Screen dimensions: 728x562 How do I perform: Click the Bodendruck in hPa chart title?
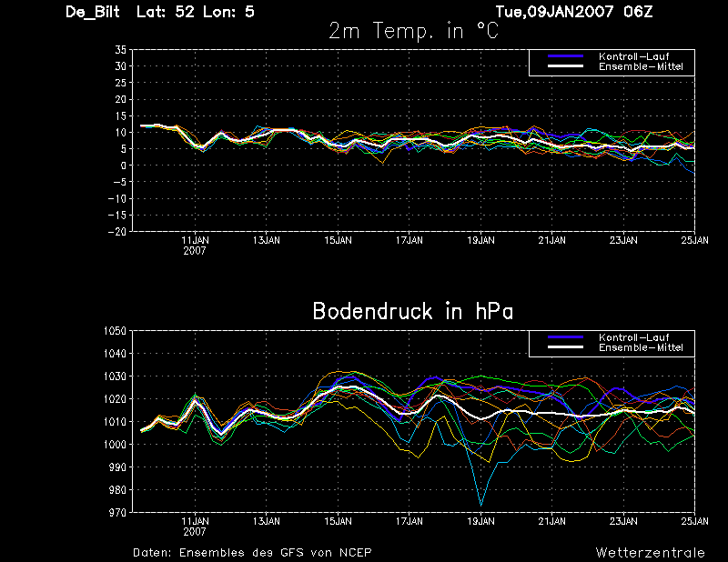click(413, 311)
